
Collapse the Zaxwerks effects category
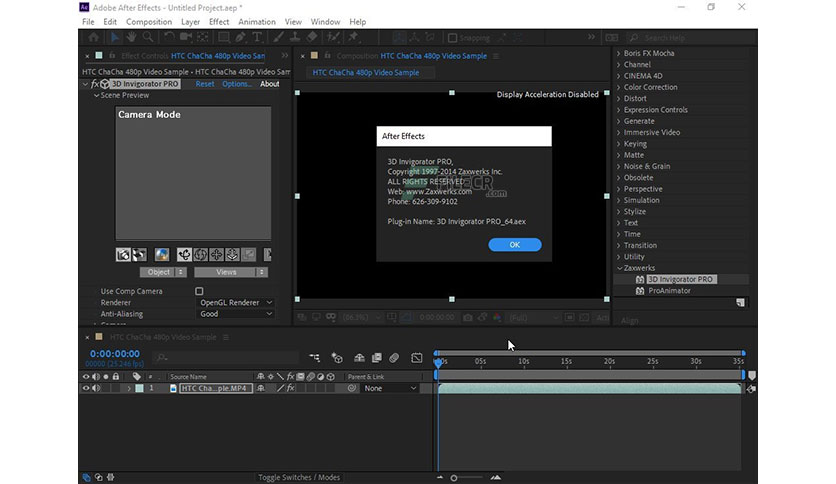[620, 268]
